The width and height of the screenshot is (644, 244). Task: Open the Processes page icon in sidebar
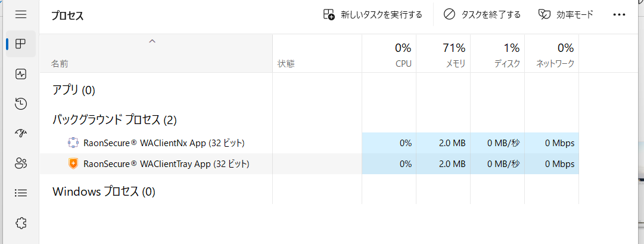[x=21, y=44]
